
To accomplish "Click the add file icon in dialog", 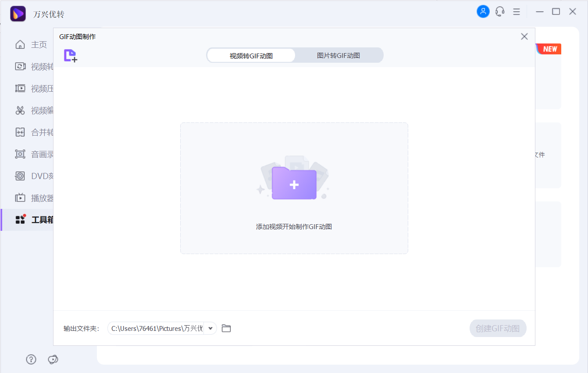I will click(70, 56).
